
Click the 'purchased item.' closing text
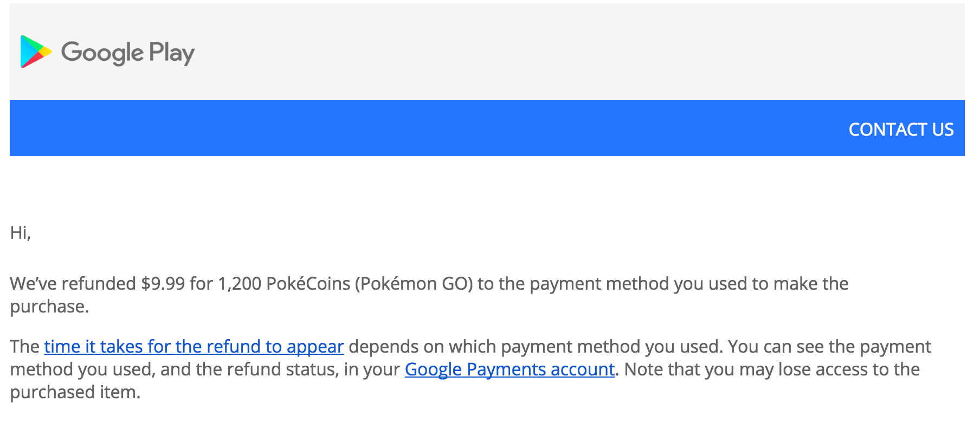[x=75, y=392]
